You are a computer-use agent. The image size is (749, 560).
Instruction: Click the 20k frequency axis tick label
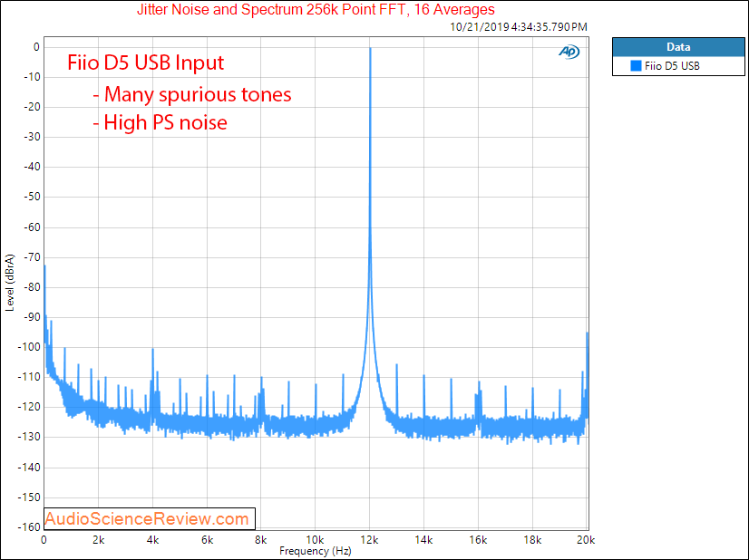point(586,540)
